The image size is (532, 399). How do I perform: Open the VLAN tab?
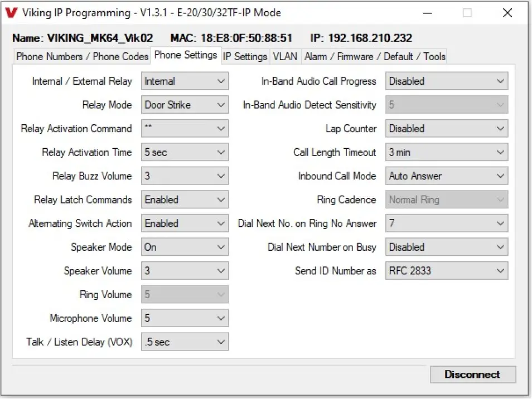pyautogui.click(x=285, y=56)
